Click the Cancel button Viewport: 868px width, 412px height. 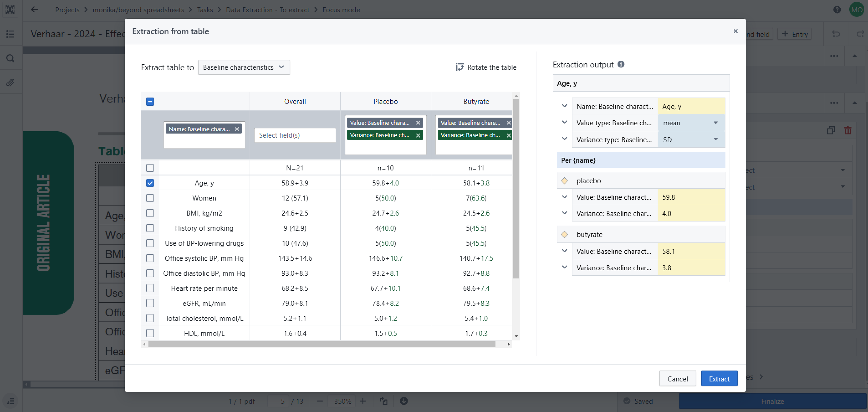coord(677,379)
